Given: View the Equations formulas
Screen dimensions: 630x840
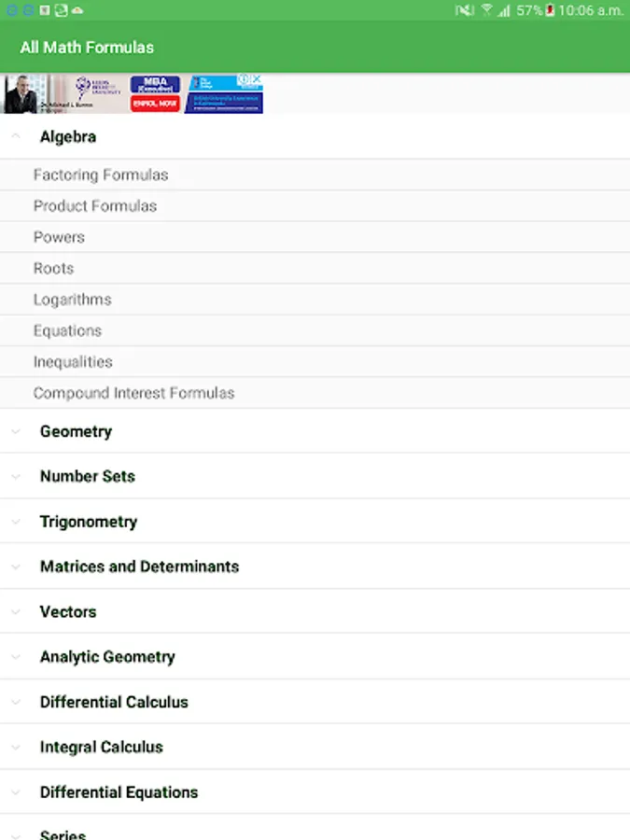Looking at the screenshot, I should [67, 331].
